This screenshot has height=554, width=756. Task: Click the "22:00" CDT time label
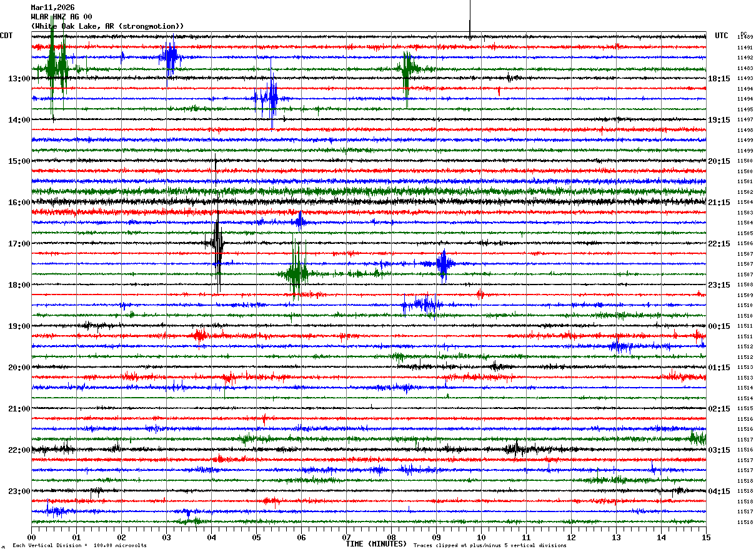[x=19, y=450]
